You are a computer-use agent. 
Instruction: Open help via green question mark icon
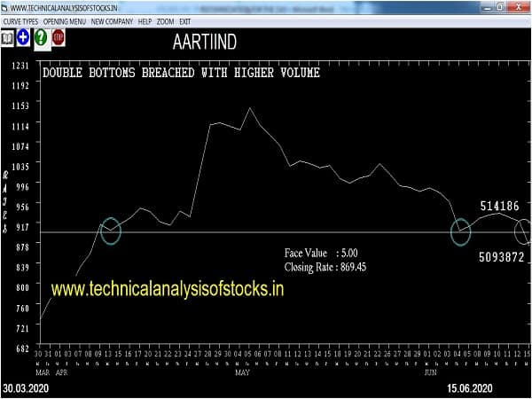point(41,38)
